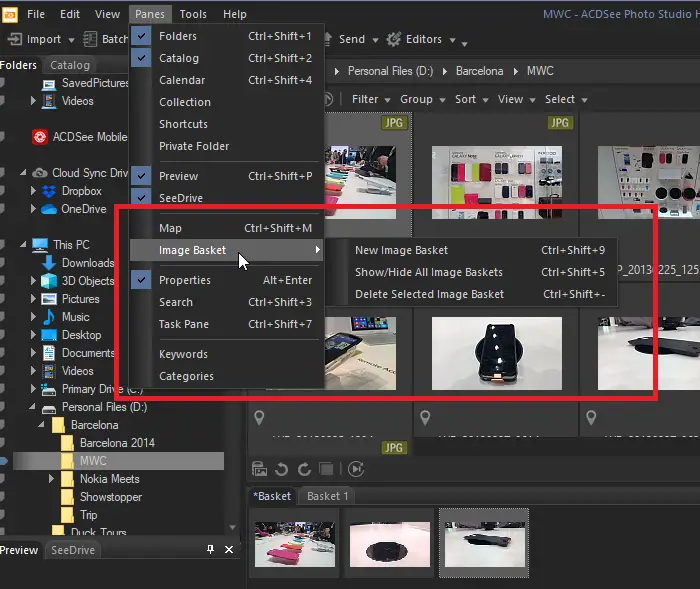The width and height of the screenshot is (700, 589).
Task: Toggle the Properties pane menu item
Action: pyautogui.click(x=227, y=280)
